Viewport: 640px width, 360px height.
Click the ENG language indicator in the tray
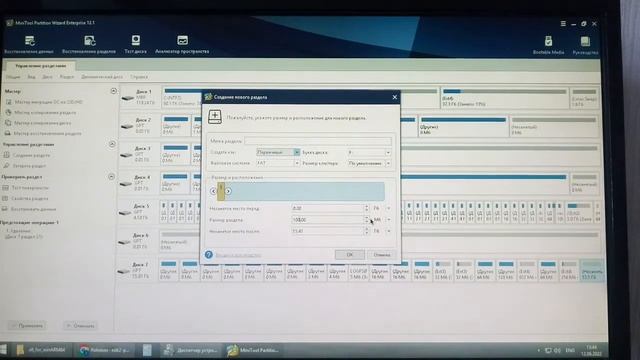pos(570,350)
